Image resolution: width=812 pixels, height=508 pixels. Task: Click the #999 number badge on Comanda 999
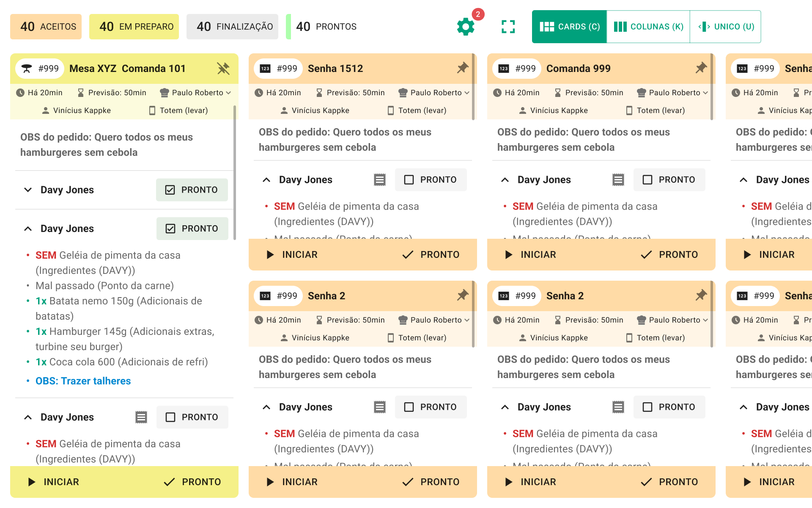tap(517, 69)
